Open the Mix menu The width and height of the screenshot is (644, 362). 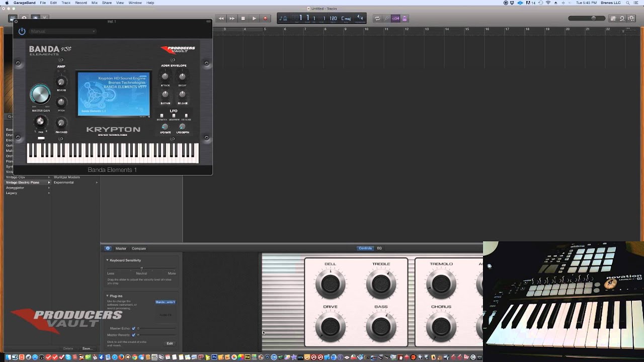[x=95, y=3]
